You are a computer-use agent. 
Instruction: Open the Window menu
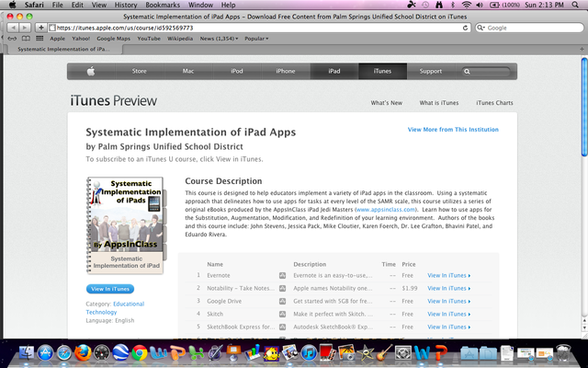pyautogui.click(x=200, y=5)
